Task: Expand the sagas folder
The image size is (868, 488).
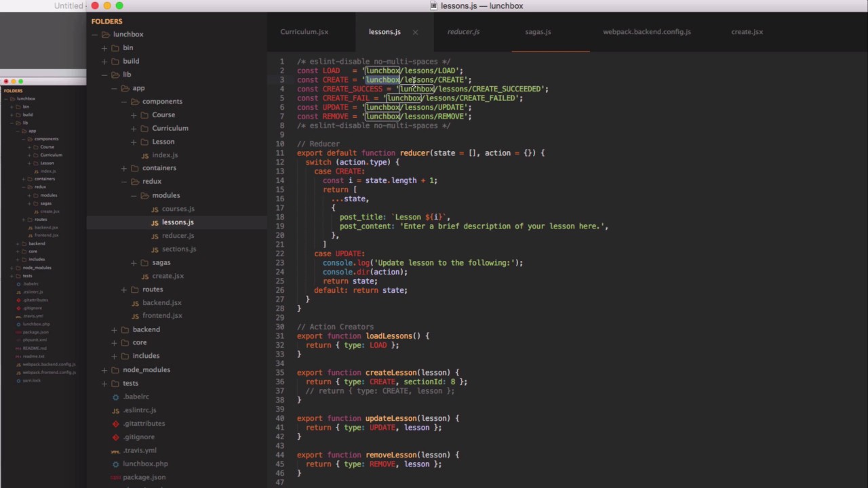Action: [x=134, y=262]
